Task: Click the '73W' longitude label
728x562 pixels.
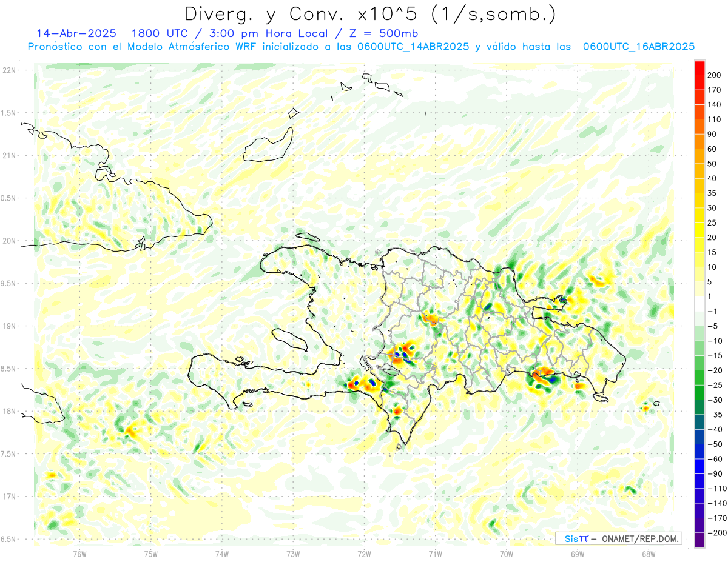Action: coord(293,553)
